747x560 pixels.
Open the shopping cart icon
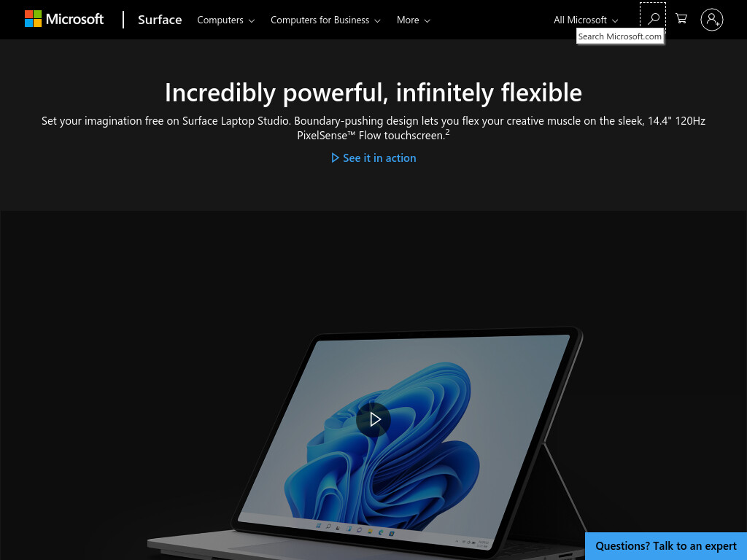click(x=681, y=19)
